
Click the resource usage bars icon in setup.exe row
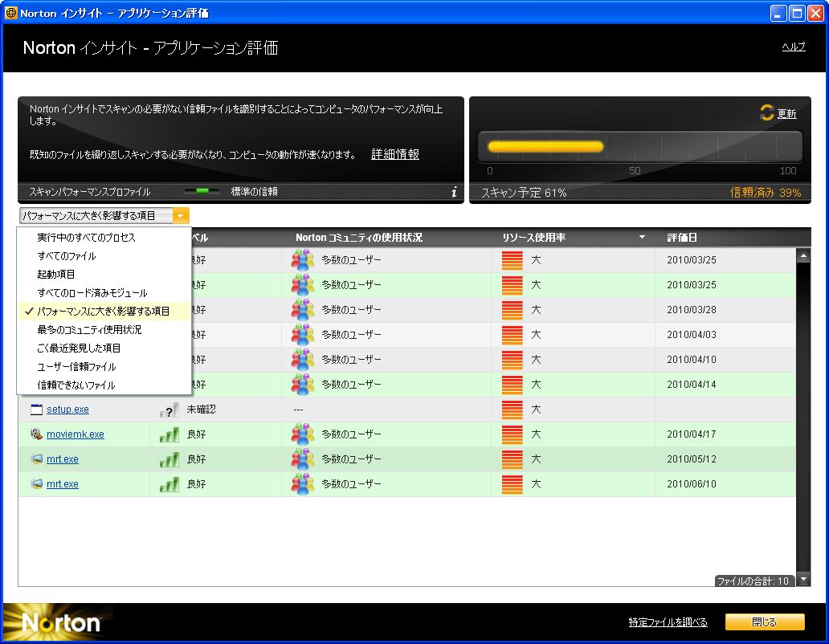[x=512, y=410]
